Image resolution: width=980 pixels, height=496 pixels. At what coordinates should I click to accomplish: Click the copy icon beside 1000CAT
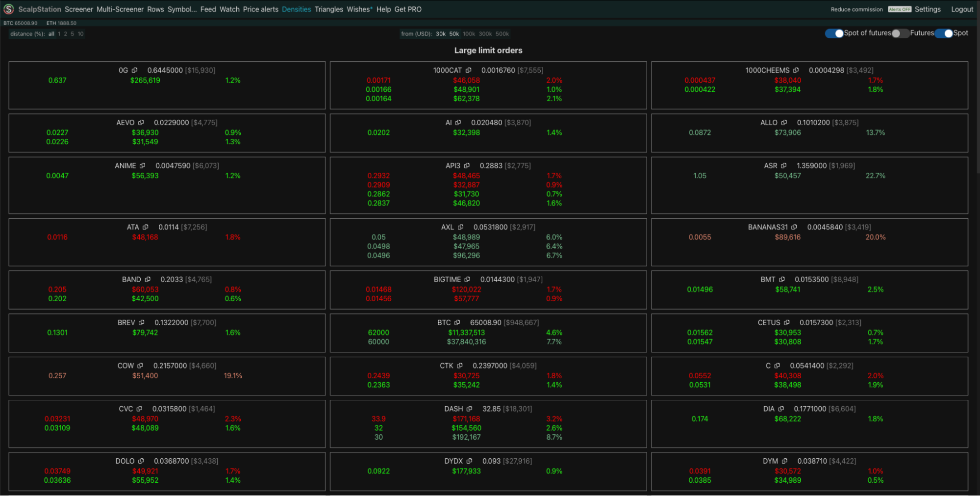(469, 70)
